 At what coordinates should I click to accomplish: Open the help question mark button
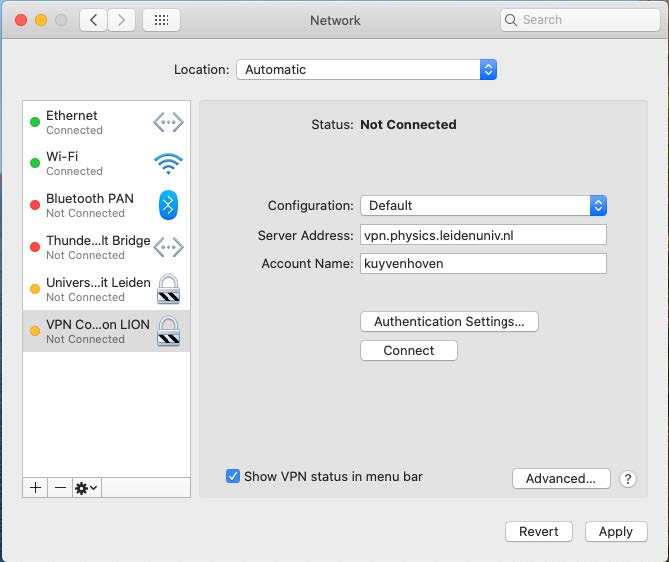(628, 479)
